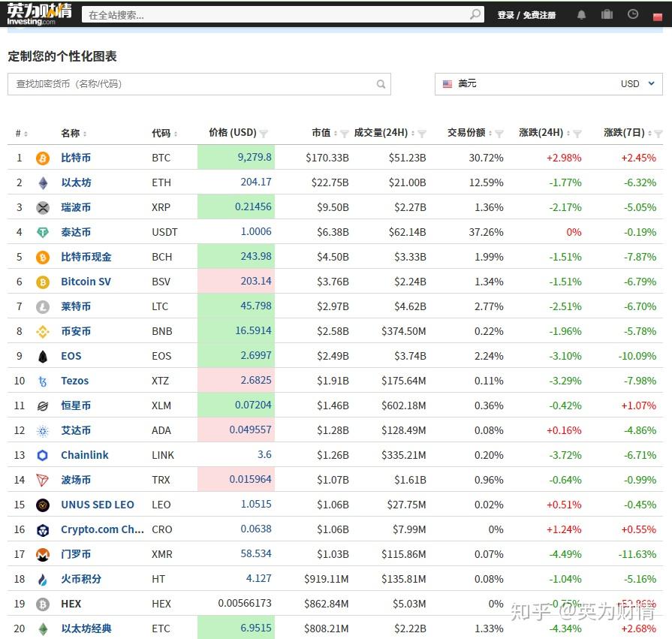Click the XRP coin icon

pyautogui.click(x=43, y=208)
